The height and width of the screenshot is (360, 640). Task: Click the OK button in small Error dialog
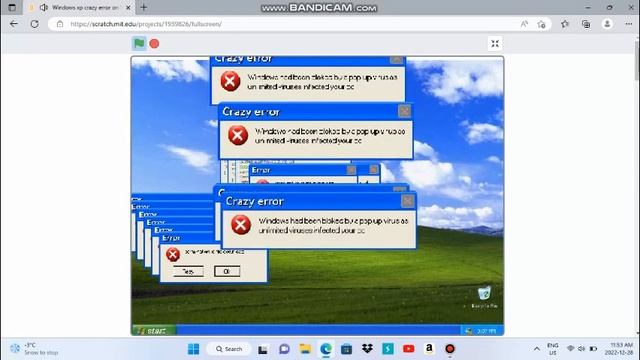pyautogui.click(x=227, y=271)
